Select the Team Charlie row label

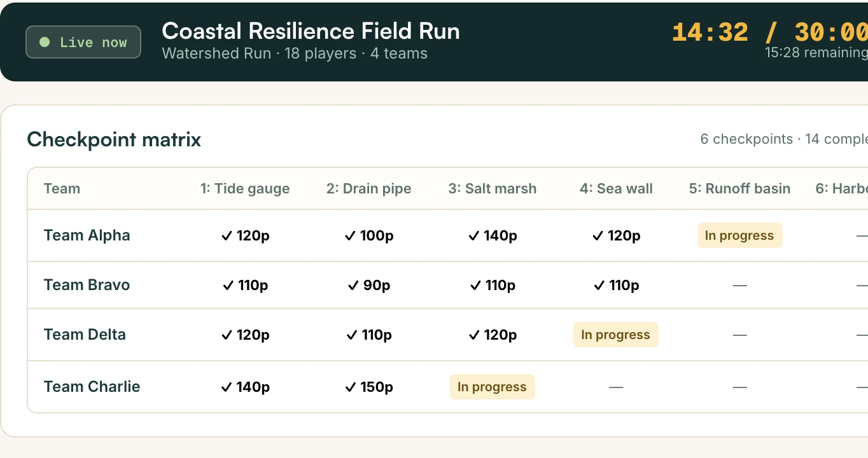coord(92,387)
